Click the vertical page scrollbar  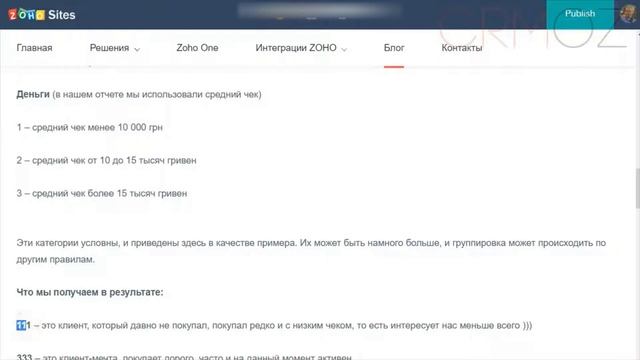(637, 188)
